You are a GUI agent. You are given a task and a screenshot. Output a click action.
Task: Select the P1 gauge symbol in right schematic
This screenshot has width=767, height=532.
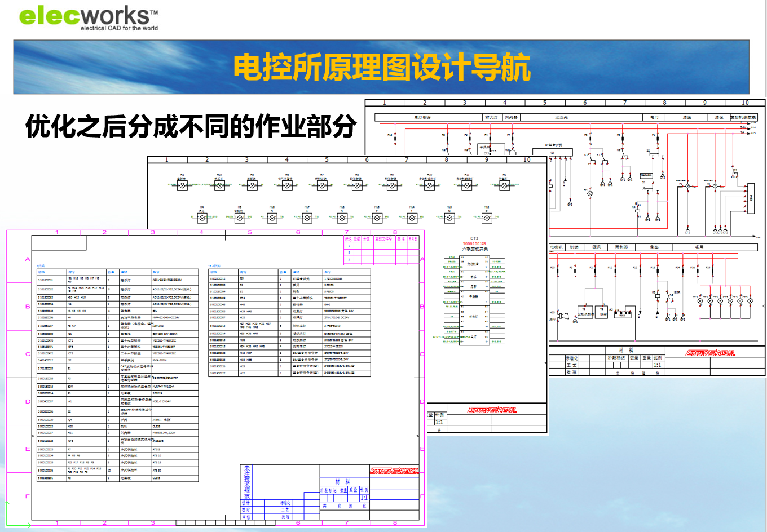687,185
